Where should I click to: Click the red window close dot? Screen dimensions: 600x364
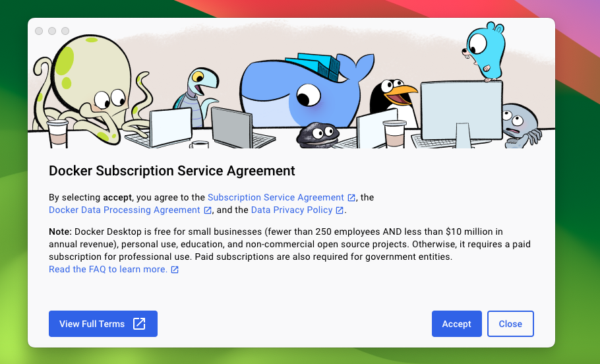[x=39, y=31]
